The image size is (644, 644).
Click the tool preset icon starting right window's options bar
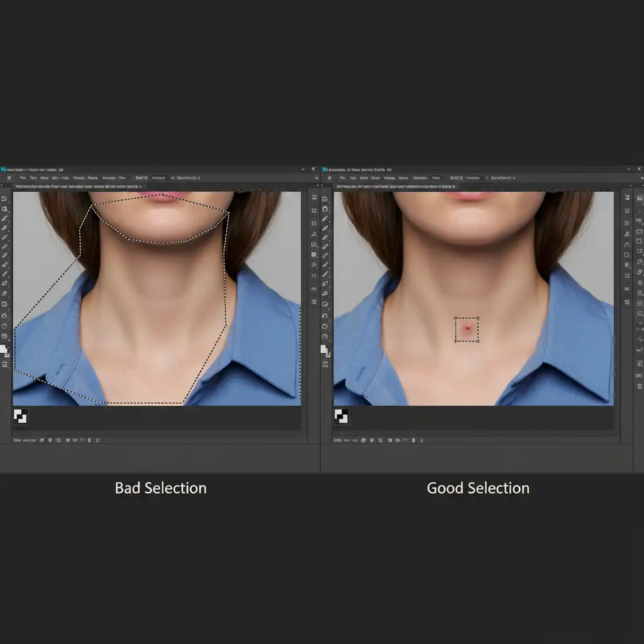click(x=330, y=178)
